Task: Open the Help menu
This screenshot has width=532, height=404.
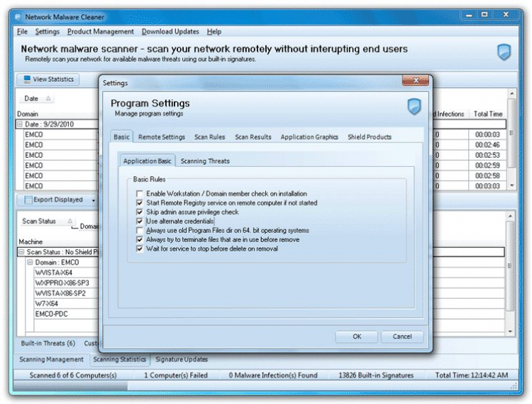Action: (214, 31)
